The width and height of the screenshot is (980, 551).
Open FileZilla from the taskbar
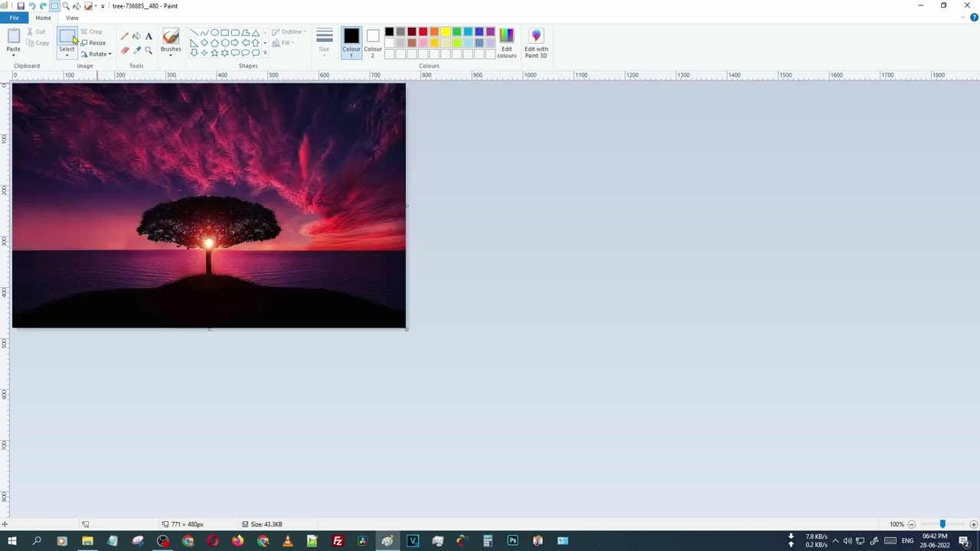click(x=338, y=541)
